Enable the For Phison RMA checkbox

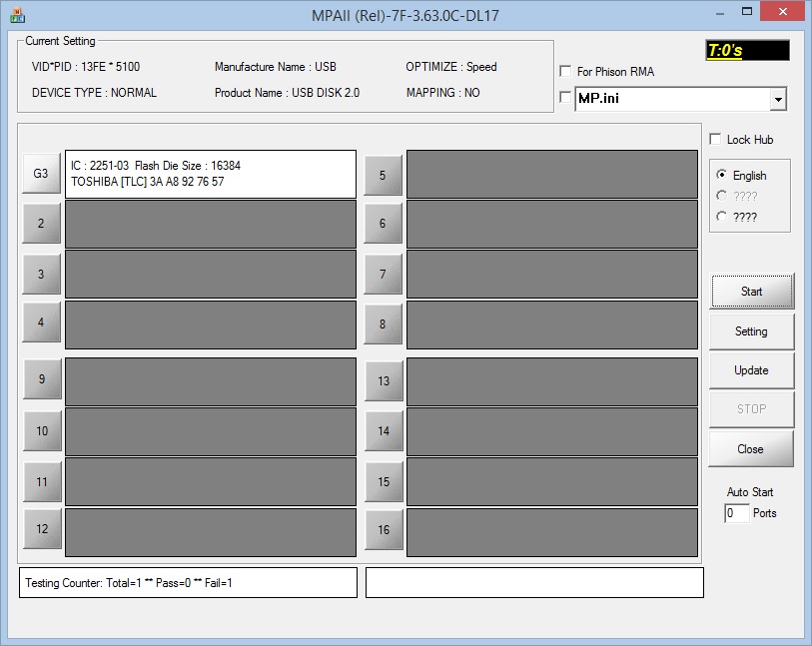click(565, 71)
